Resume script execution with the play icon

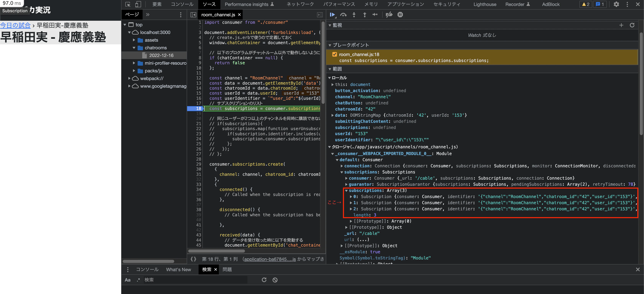[x=333, y=15]
